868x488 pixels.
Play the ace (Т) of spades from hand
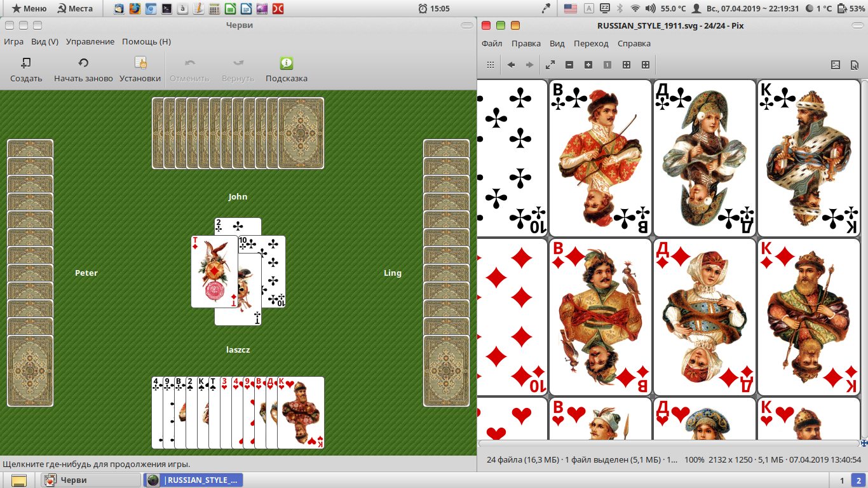(x=214, y=412)
